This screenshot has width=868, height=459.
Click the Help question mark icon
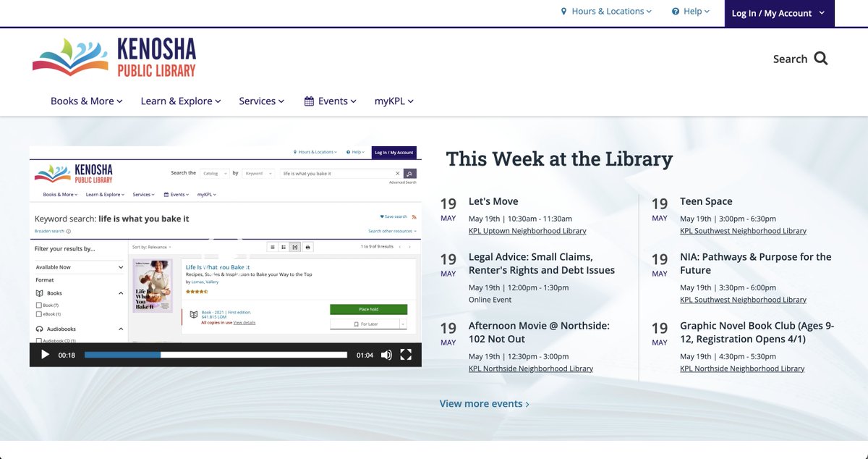pyautogui.click(x=676, y=12)
